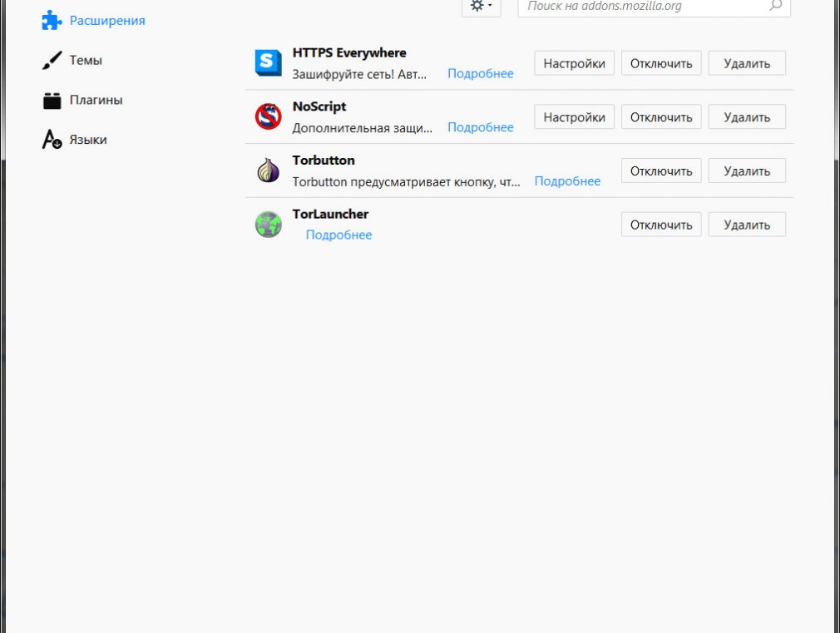840x633 pixels.
Task: Open Настройки for HTTPS Everywhere
Action: tap(574, 63)
